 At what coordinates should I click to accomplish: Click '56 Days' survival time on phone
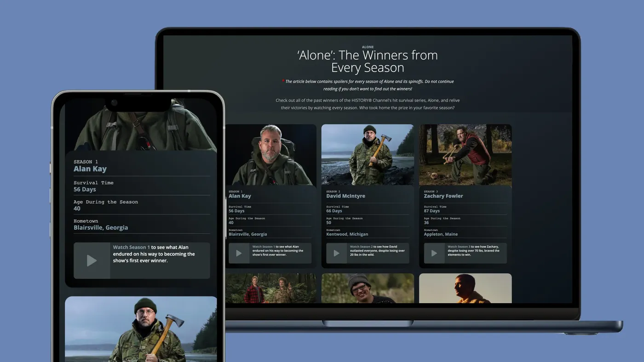click(85, 189)
